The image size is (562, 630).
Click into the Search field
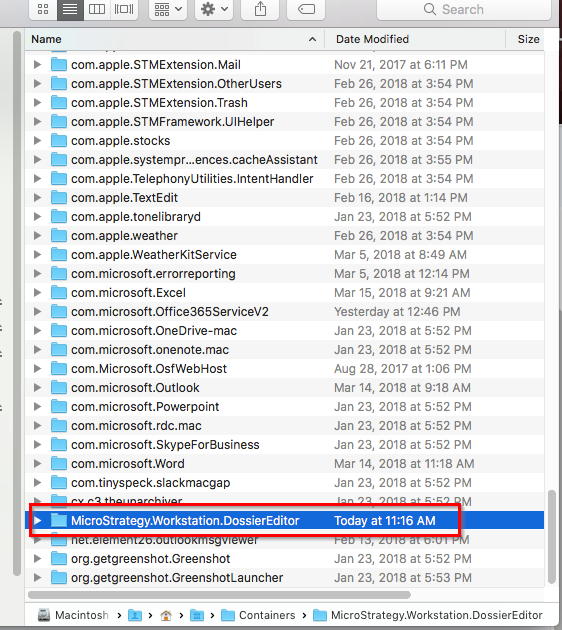(464, 9)
